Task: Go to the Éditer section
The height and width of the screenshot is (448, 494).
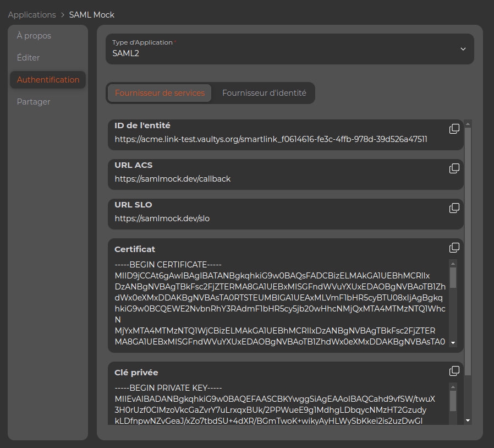Action: [29, 58]
